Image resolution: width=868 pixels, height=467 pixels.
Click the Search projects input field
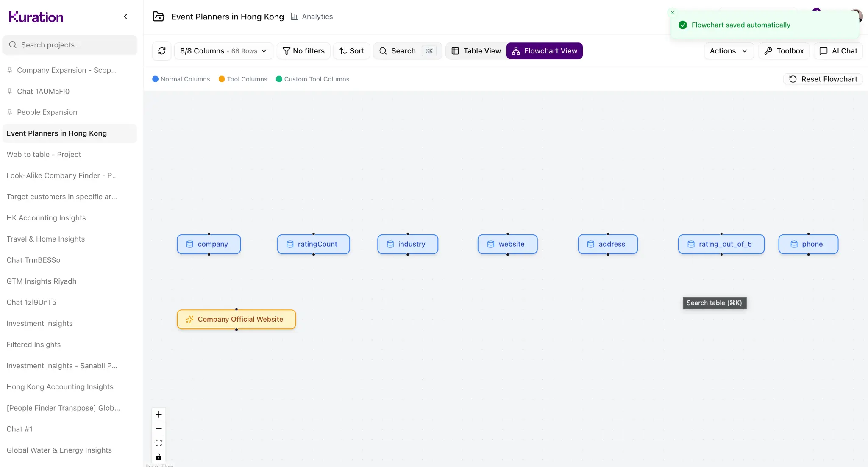70,45
